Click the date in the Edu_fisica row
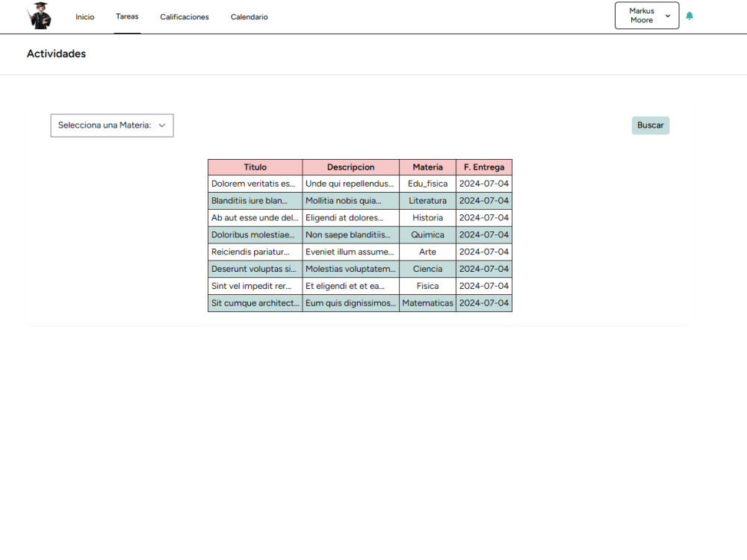 pos(484,184)
